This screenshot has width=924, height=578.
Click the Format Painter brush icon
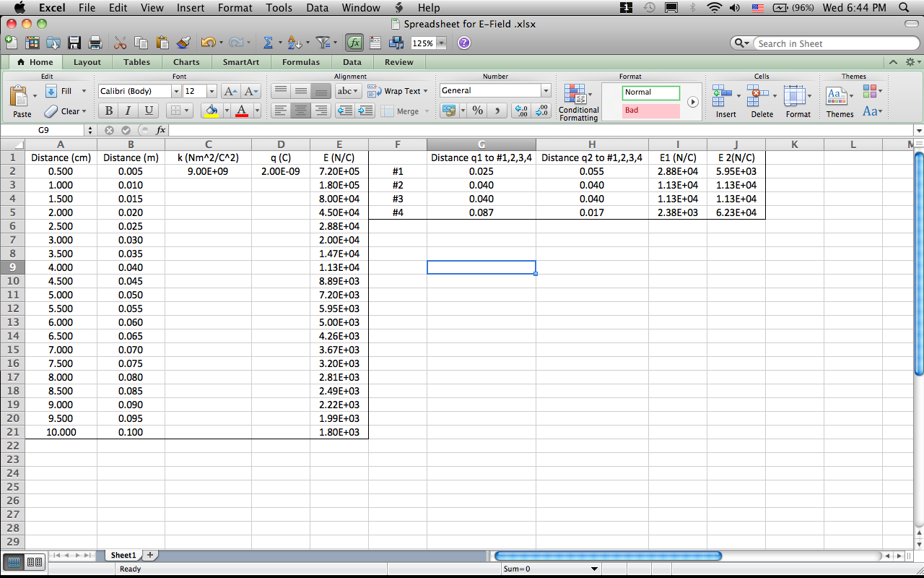183,43
